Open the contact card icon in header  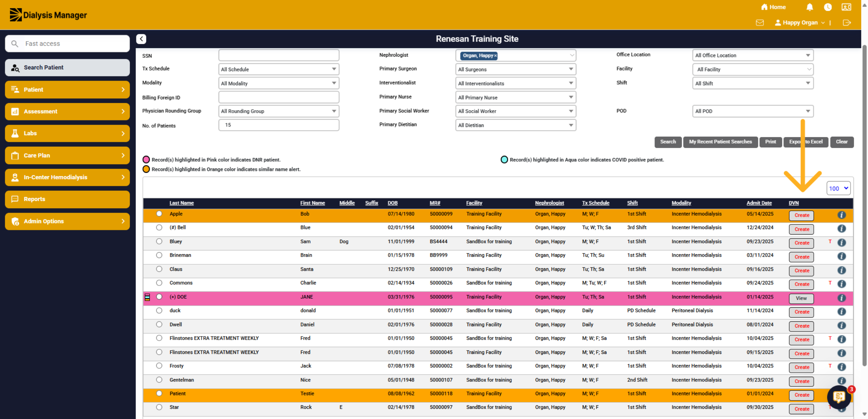pos(846,7)
